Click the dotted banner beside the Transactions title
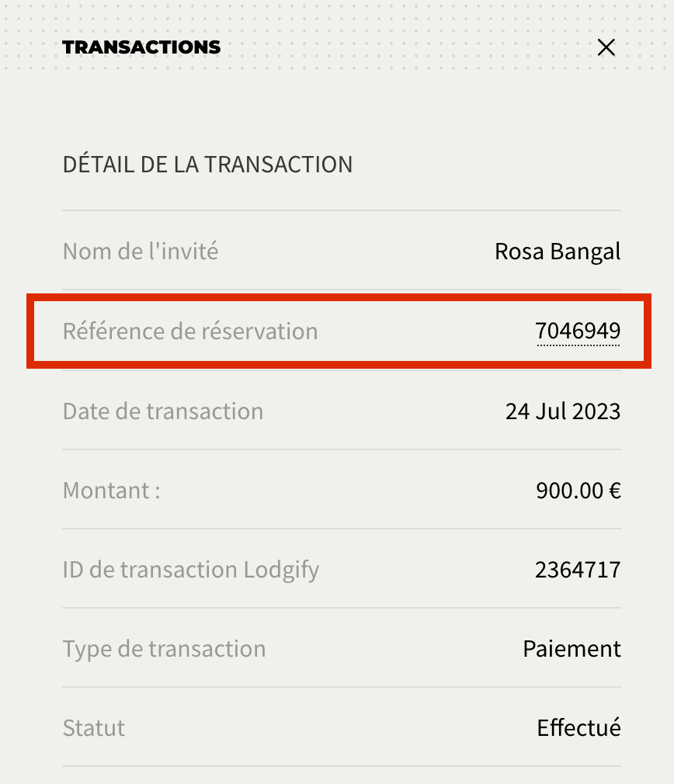Viewport: 674px width, 784px height. pyautogui.click(x=404, y=47)
